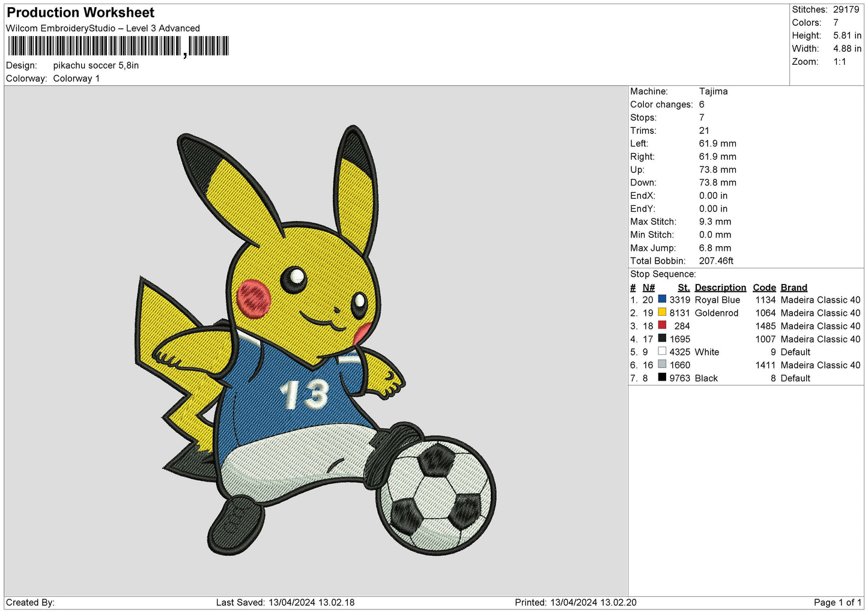Click the 'Down:' label
The image size is (868, 613).
coord(643,183)
